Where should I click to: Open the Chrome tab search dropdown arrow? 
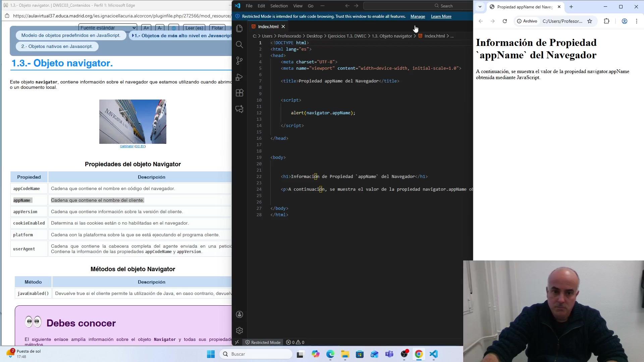(x=480, y=7)
